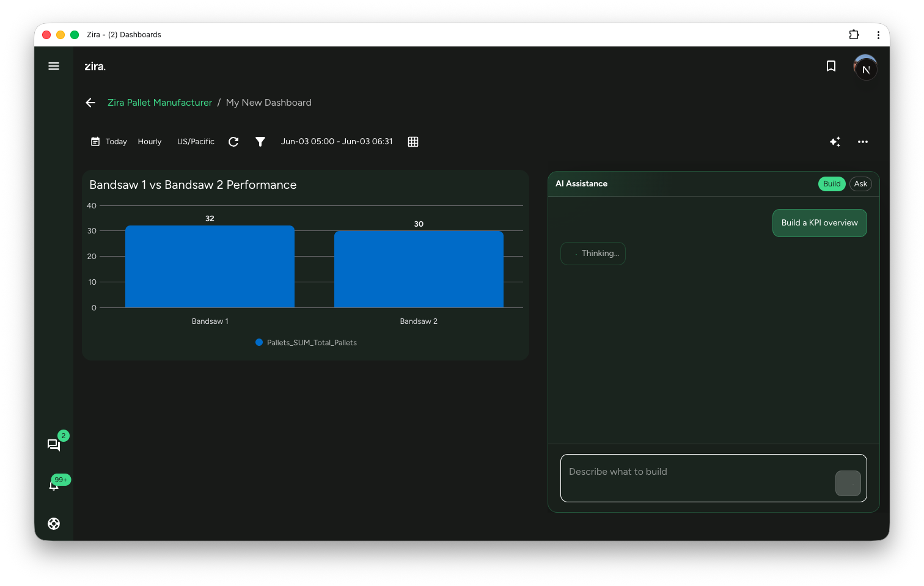Switch AI Assistance to Ask mode
924x586 pixels.
point(860,184)
